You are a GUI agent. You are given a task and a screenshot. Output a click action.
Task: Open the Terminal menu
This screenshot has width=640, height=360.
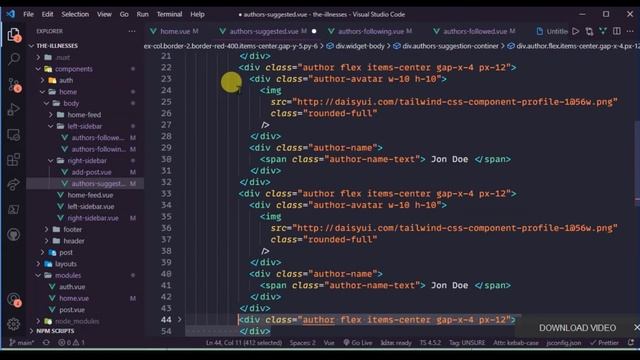pyautogui.click(x=169, y=14)
